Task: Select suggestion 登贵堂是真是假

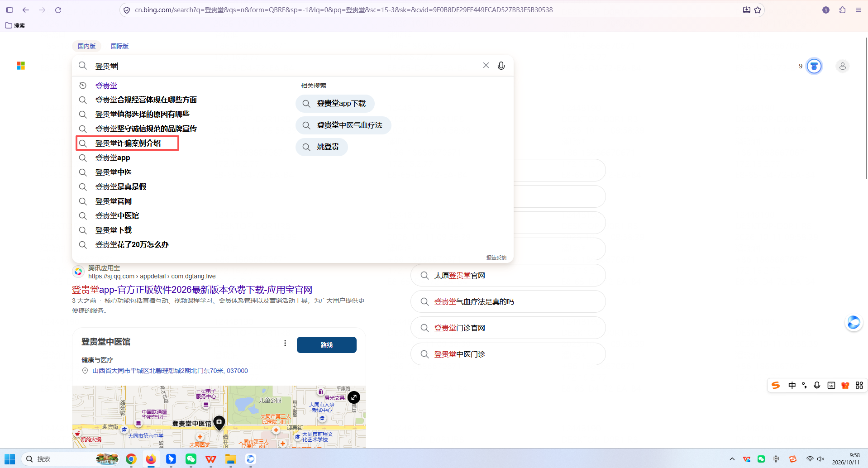Action: (121, 187)
